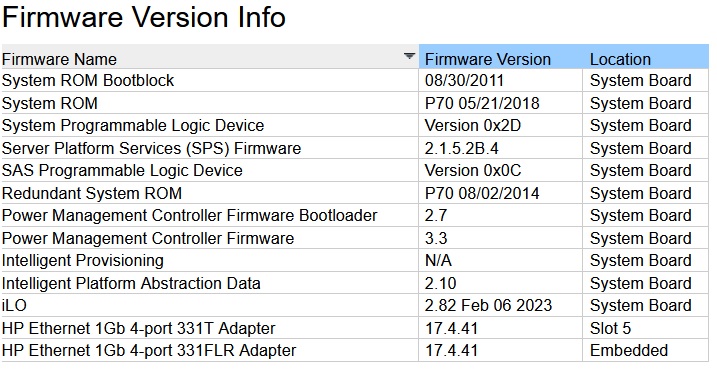Screen dimensions: 717x377
Task: Click HP Ethernet 1Gb 4-port 331T Adapter
Action: 139,329
